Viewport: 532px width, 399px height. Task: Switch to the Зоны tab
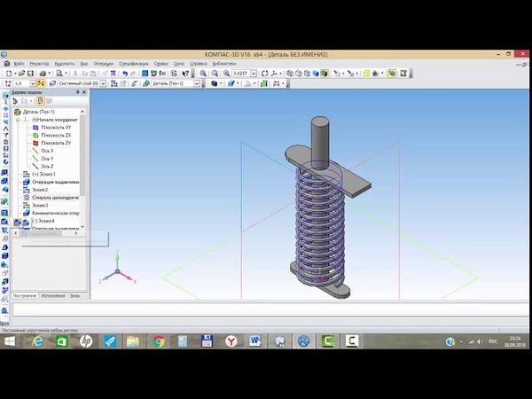tap(74, 294)
